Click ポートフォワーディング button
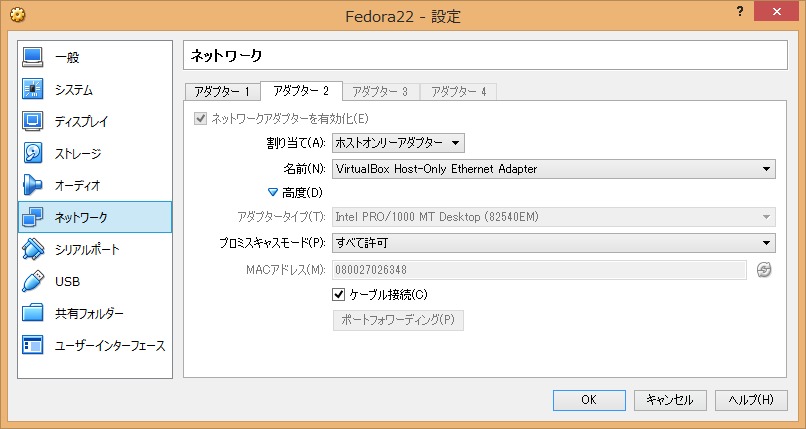 [398, 320]
